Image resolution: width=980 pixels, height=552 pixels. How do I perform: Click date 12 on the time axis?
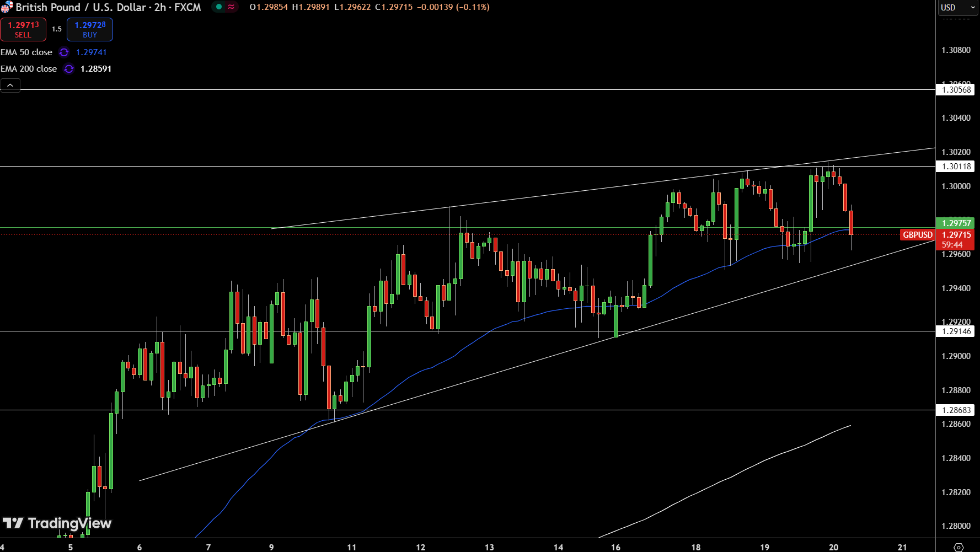point(421,547)
